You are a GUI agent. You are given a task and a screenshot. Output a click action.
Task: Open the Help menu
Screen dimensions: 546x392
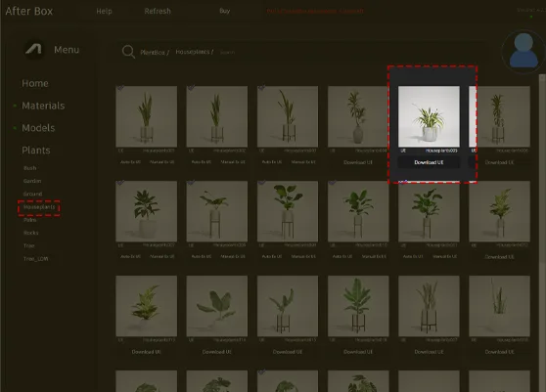tap(104, 11)
